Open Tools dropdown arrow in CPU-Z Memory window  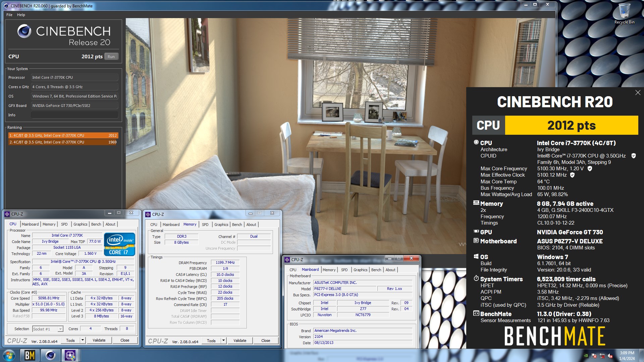[223, 341]
